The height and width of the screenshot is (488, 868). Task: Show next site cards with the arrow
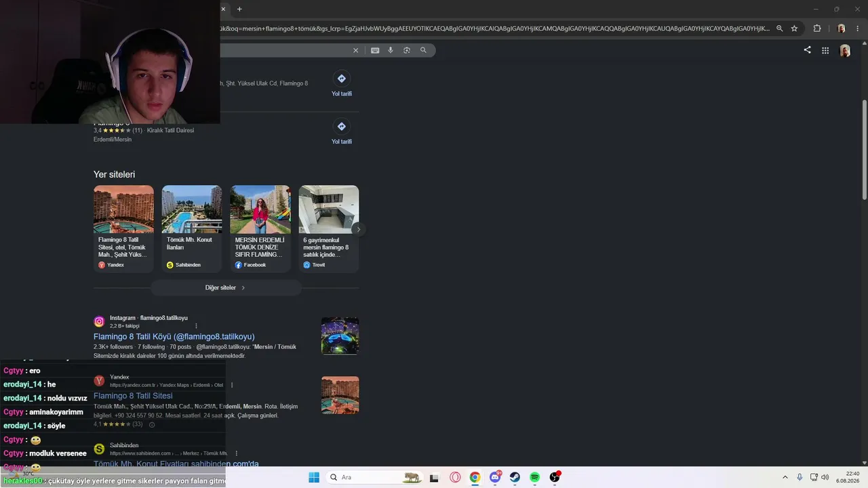click(x=358, y=229)
